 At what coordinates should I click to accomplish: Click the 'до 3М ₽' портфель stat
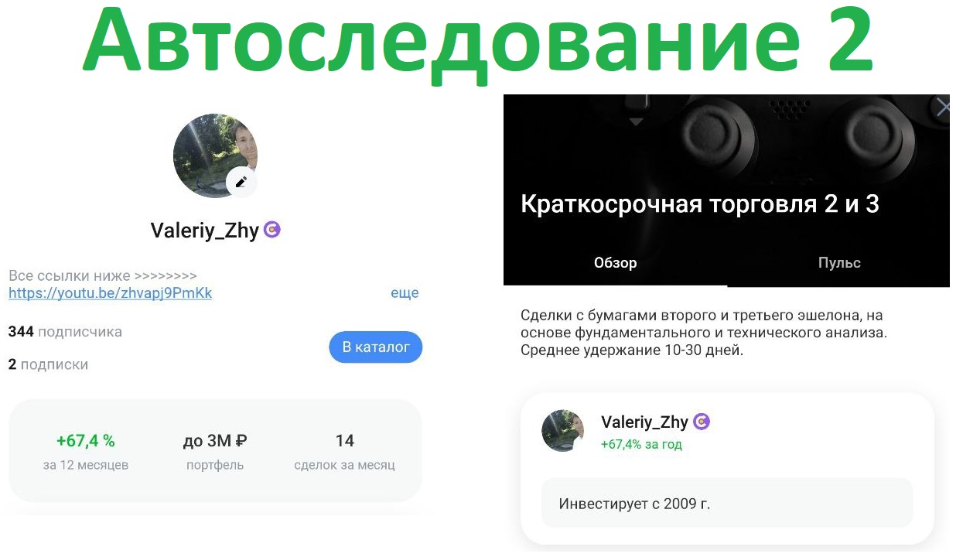215,452
